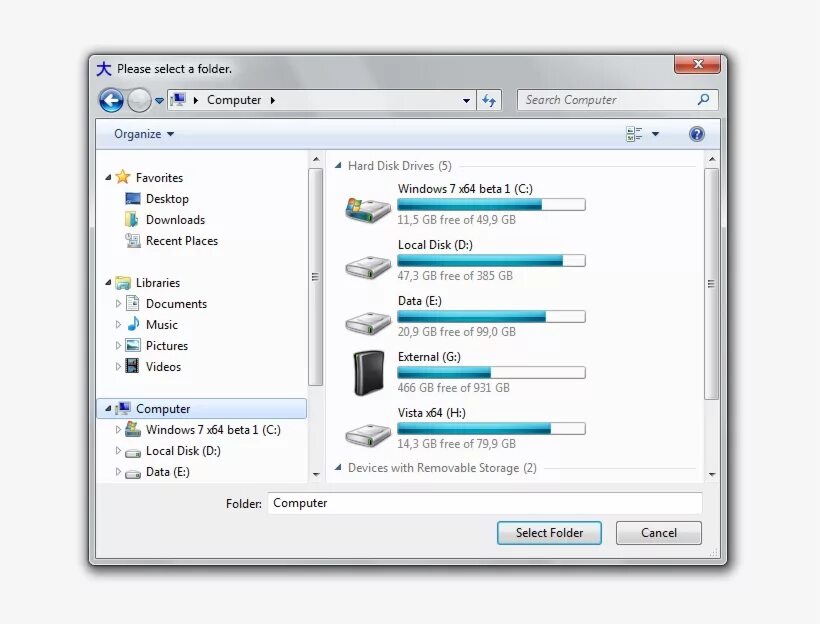
Task: Open Recent Places in Favorites
Action: 181,241
